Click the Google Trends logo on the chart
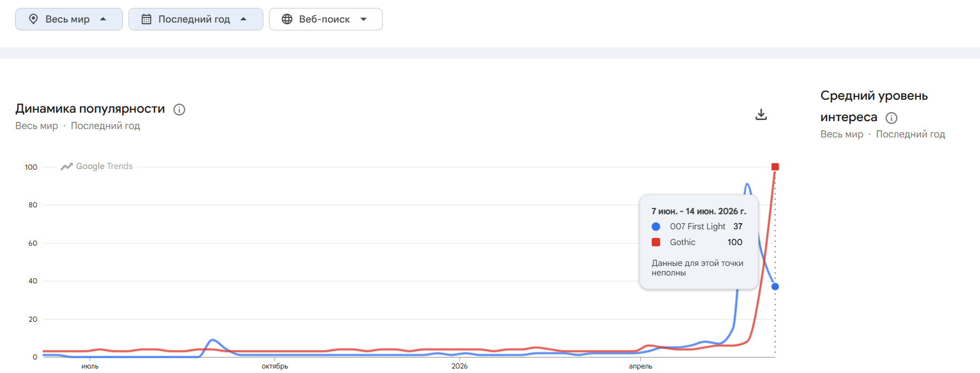This screenshot has height=373, width=980. 97,166
